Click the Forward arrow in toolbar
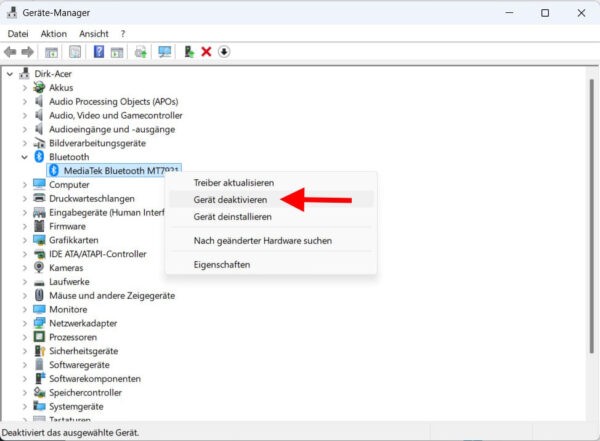 [28, 52]
